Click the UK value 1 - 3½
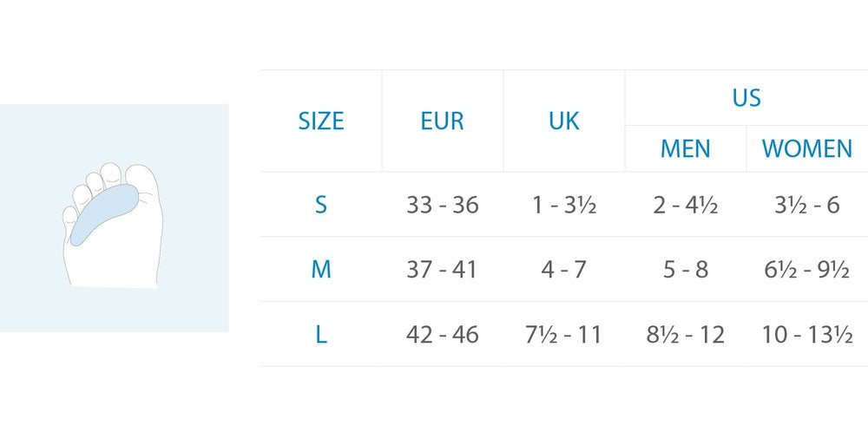Image resolution: width=868 pixels, height=439 pixels. 564,205
